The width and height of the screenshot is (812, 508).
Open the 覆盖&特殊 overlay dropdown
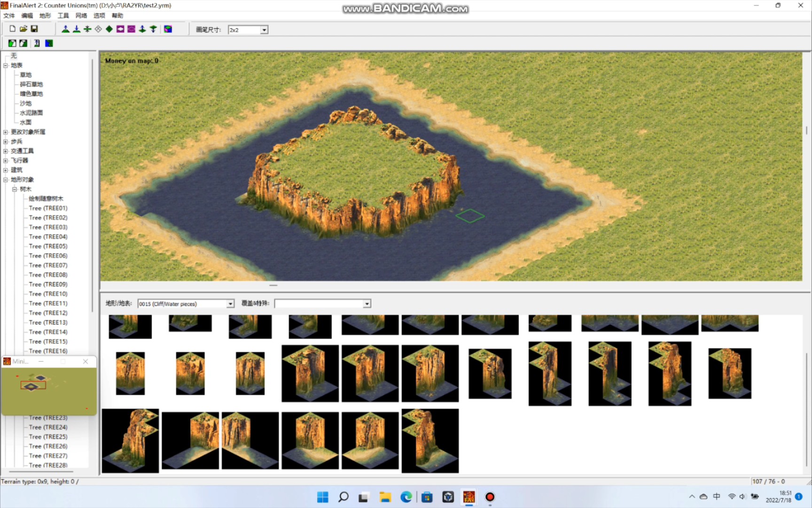[367, 304]
